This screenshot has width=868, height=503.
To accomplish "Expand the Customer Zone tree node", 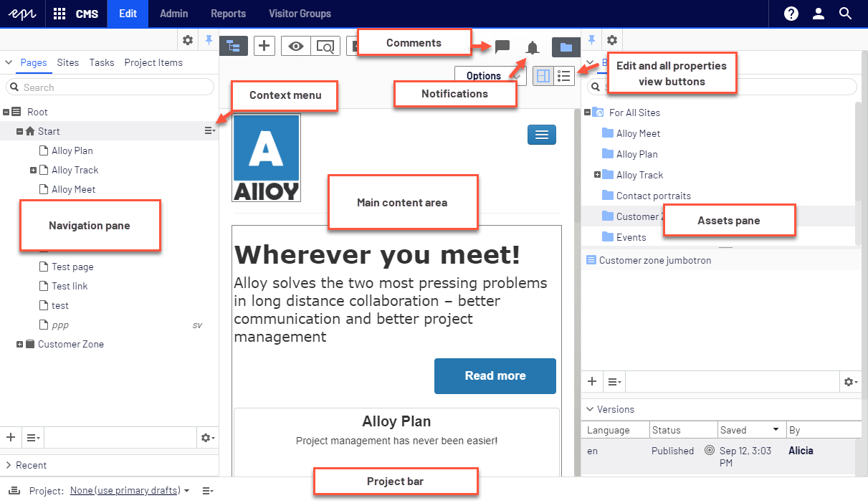I will pos(20,345).
